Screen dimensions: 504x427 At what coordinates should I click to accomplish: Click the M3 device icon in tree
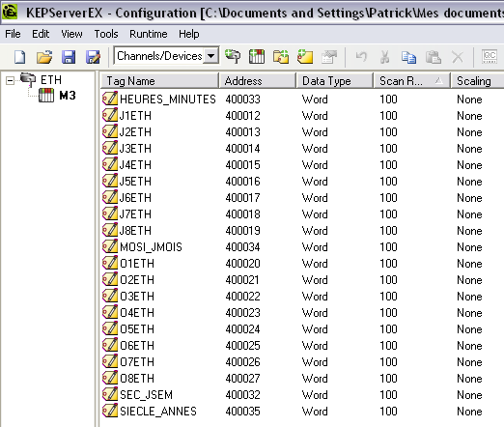46,96
